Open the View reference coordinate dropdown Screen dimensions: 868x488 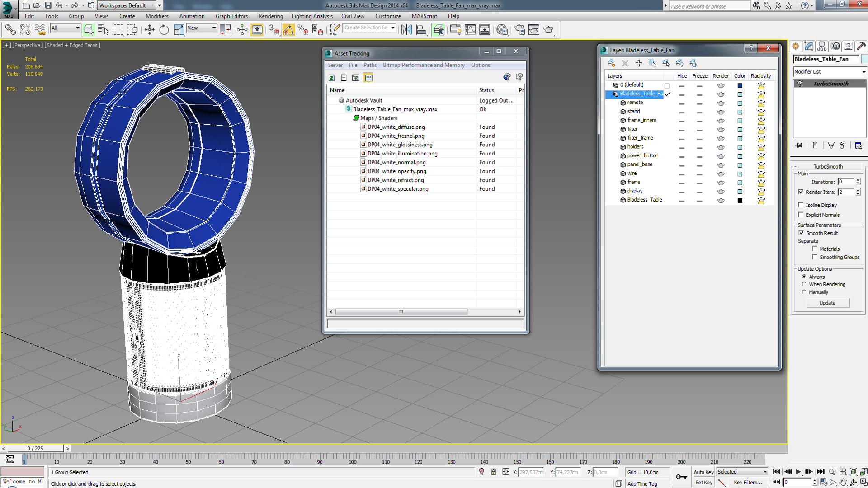click(x=202, y=28)
